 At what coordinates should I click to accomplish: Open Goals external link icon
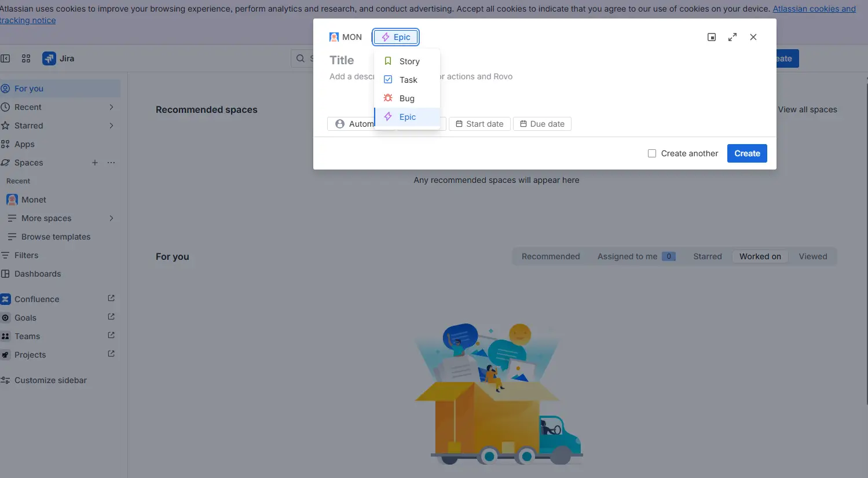[x=111, y=317]
